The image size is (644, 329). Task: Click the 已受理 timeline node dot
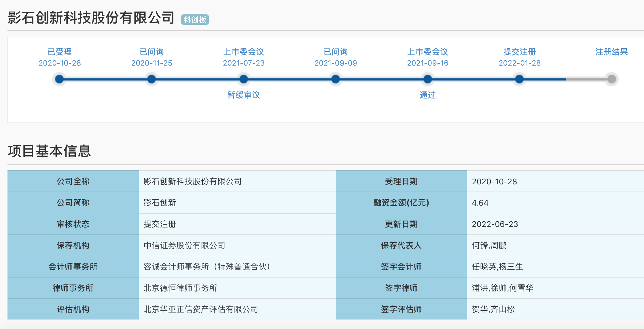coord(59,79)
